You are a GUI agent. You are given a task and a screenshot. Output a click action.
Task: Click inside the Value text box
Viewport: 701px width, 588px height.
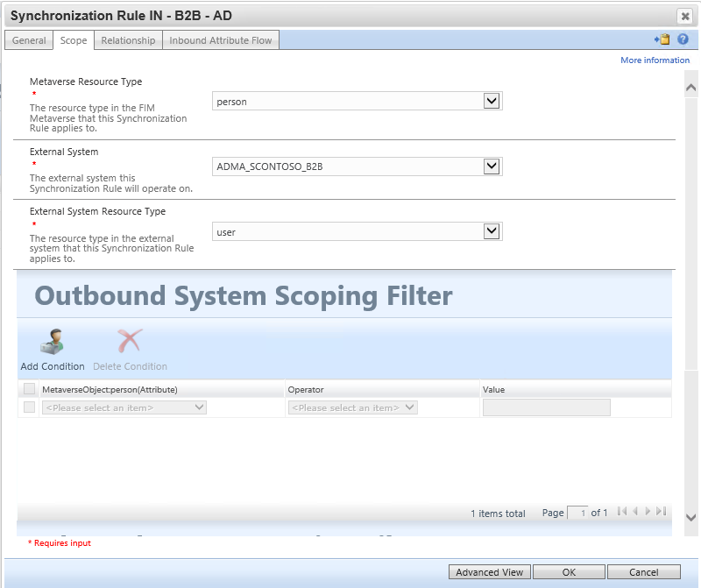click(x=546, y=407)
